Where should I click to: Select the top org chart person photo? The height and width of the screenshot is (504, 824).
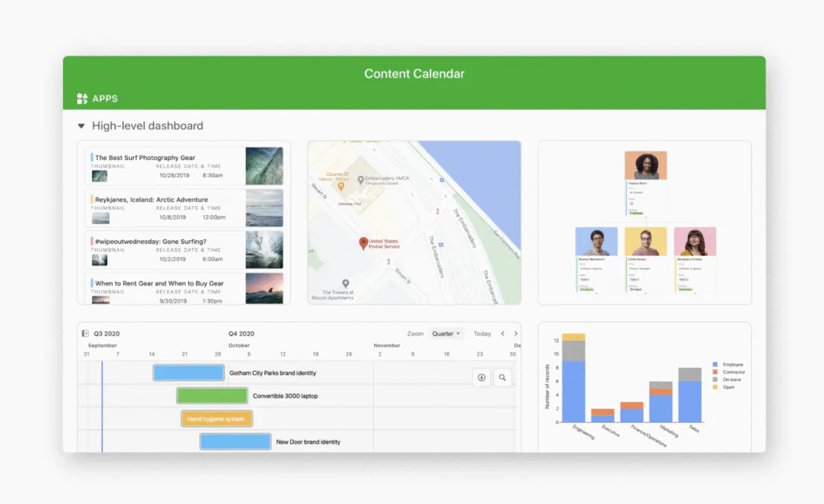645,165
